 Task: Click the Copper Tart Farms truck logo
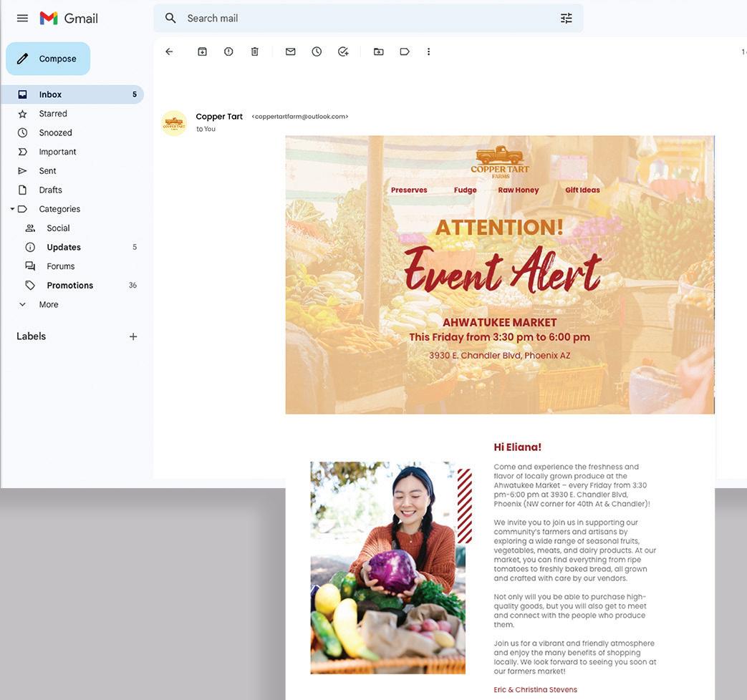tap(500, 162)
